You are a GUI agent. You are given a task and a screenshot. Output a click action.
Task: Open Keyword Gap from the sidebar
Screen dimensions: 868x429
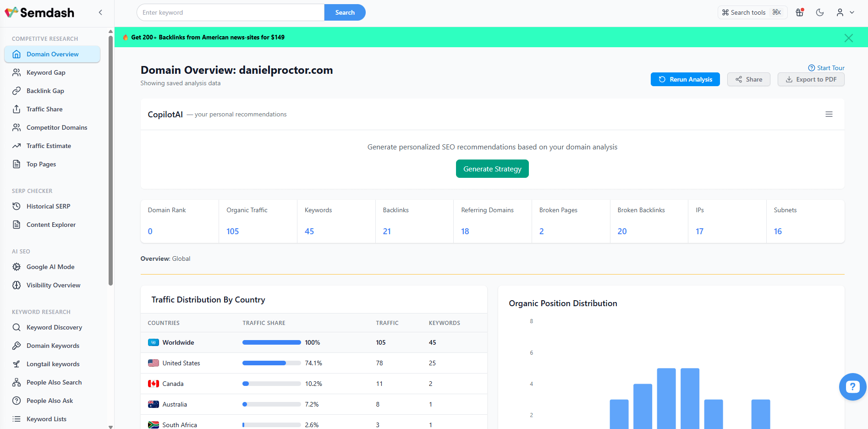46,72
